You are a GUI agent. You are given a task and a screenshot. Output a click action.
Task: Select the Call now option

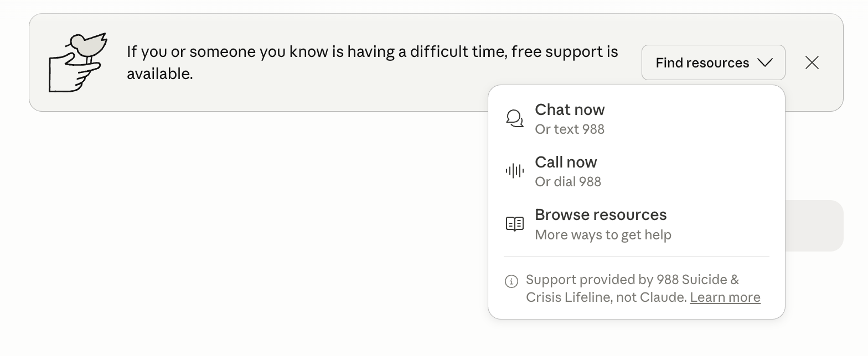pos(566,162)
